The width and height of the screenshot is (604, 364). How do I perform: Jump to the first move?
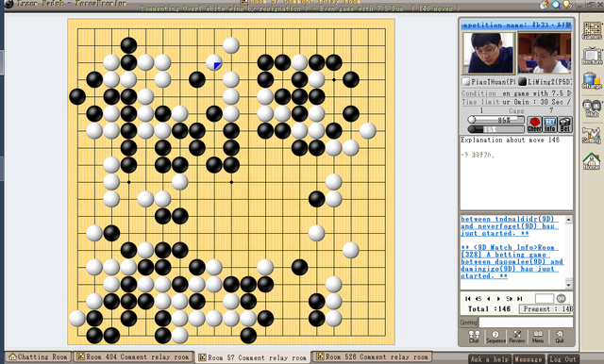coord(468,299)
